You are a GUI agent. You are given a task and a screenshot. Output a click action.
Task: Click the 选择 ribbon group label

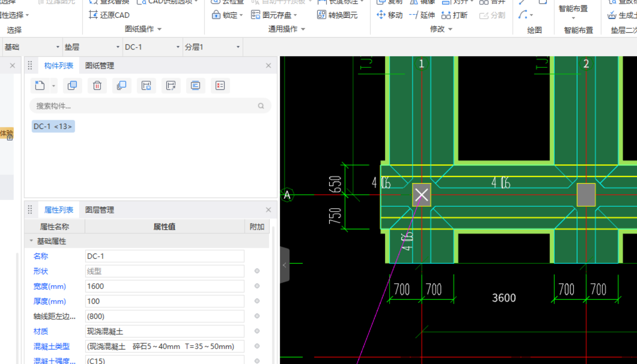click(14, 30)
